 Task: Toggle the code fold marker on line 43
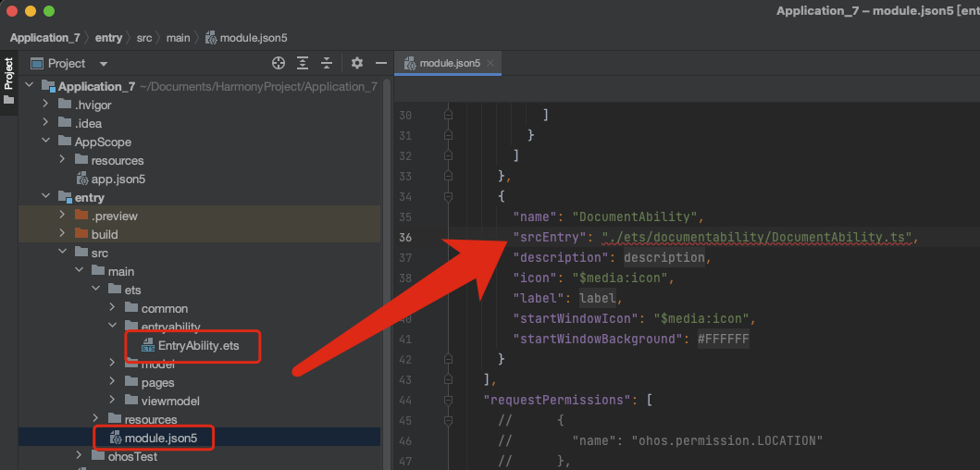(448, 379)
